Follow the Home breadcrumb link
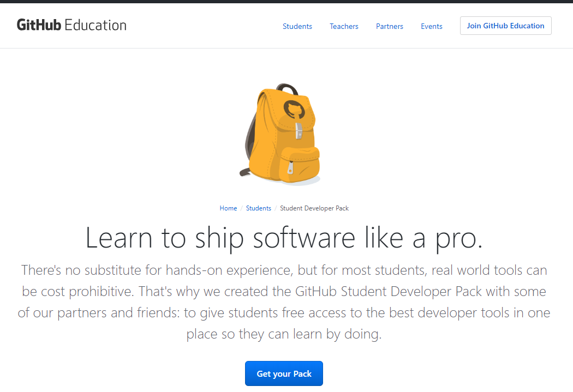This screenshot has height=392, width=573. tap(228, 208)
